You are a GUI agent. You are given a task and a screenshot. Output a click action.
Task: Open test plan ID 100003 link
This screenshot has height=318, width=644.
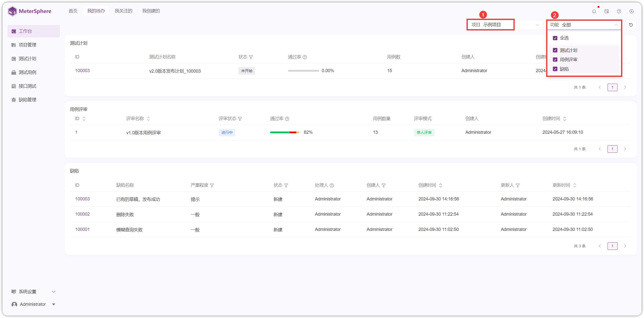coord(83,70)
